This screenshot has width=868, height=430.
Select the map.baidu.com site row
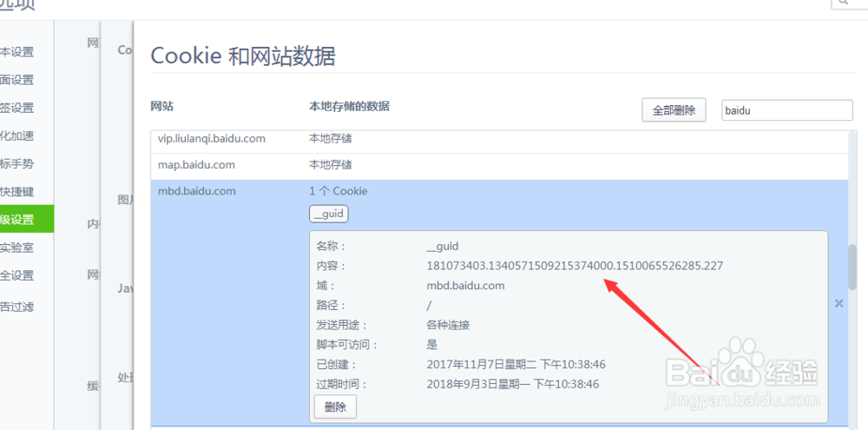coord(499,166)
